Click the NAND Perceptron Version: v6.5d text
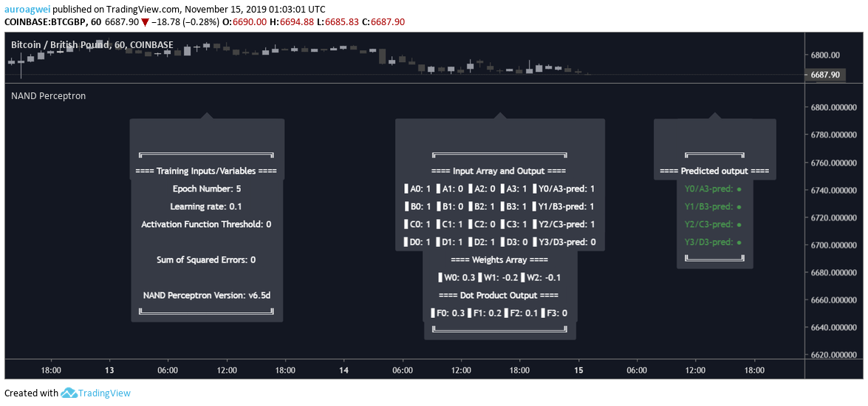The image size is (868, 406). [x=207, y=295]
